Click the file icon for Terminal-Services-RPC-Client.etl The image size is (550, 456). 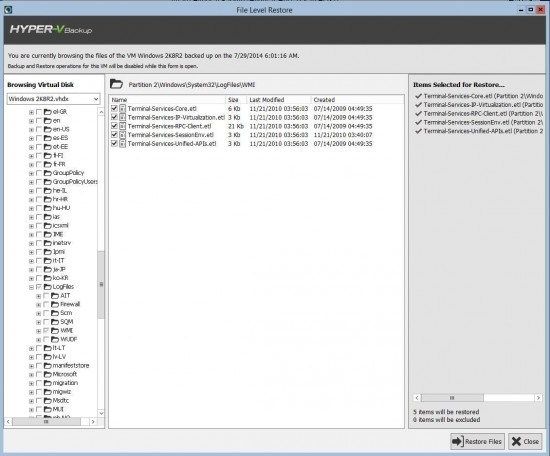(122, 126)
